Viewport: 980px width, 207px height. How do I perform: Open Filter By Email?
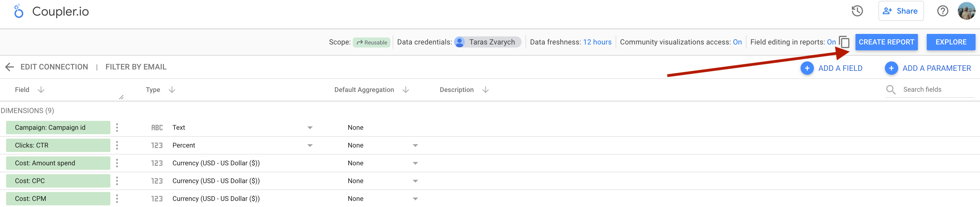coord(136,66)
